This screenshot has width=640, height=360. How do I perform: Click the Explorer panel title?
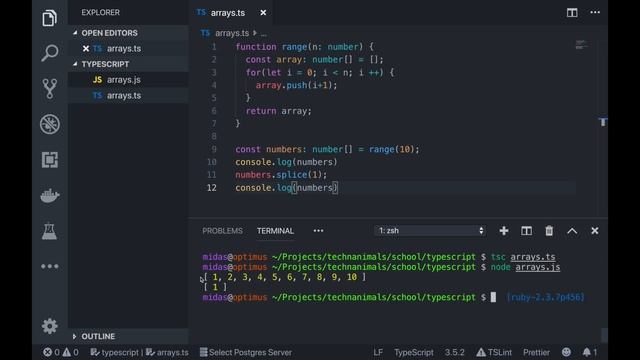[100, 13]
